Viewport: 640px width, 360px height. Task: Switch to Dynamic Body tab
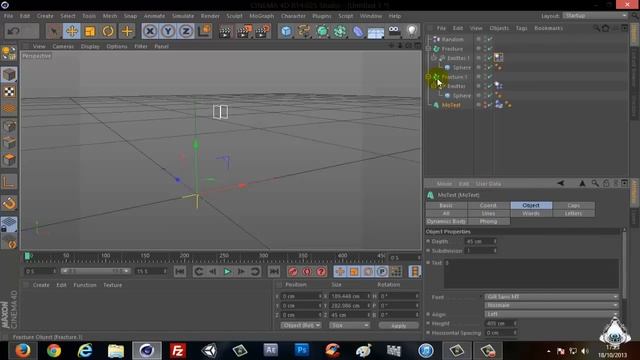pos(446,221)
